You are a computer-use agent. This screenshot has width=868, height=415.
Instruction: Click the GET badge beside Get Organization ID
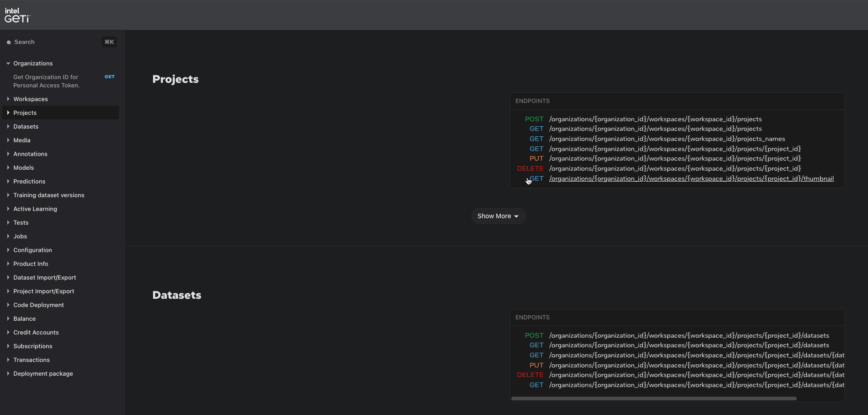tap(109, 77)
